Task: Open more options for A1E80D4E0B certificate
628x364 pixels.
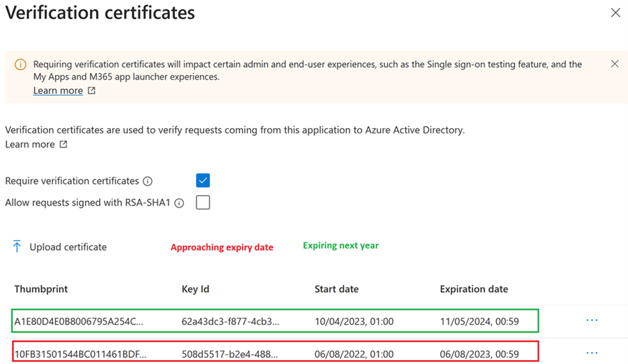Action: (x=591, y=320)
